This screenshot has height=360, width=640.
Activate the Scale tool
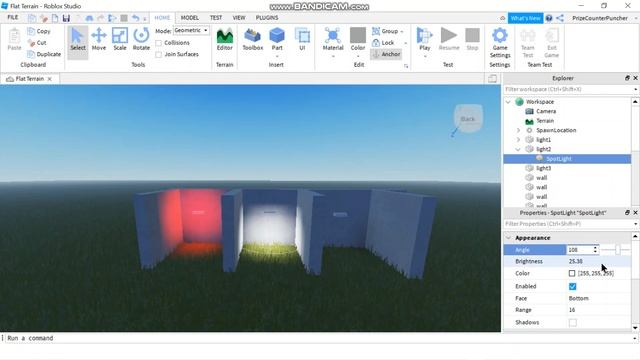(x=120, y=40)
